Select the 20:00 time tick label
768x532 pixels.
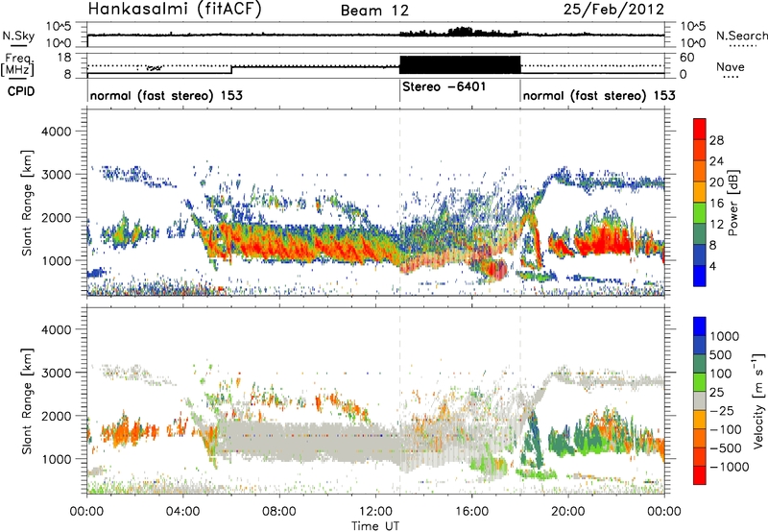pos(568,512)
